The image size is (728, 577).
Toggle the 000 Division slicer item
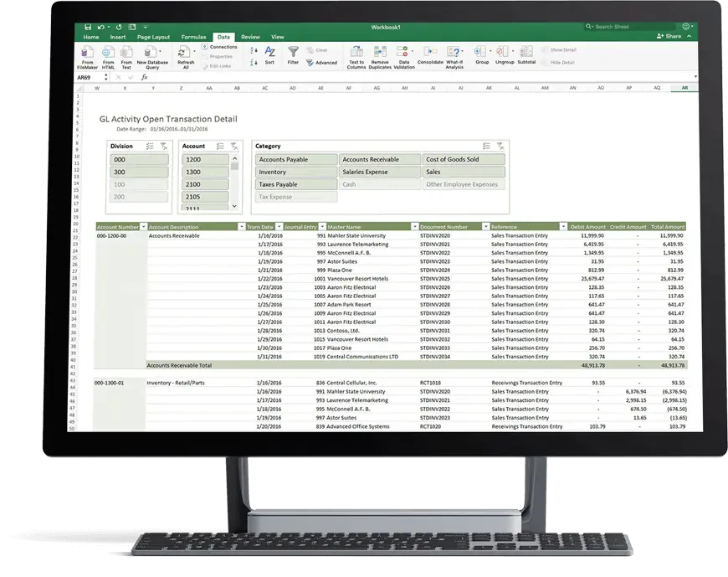(139, 159)
